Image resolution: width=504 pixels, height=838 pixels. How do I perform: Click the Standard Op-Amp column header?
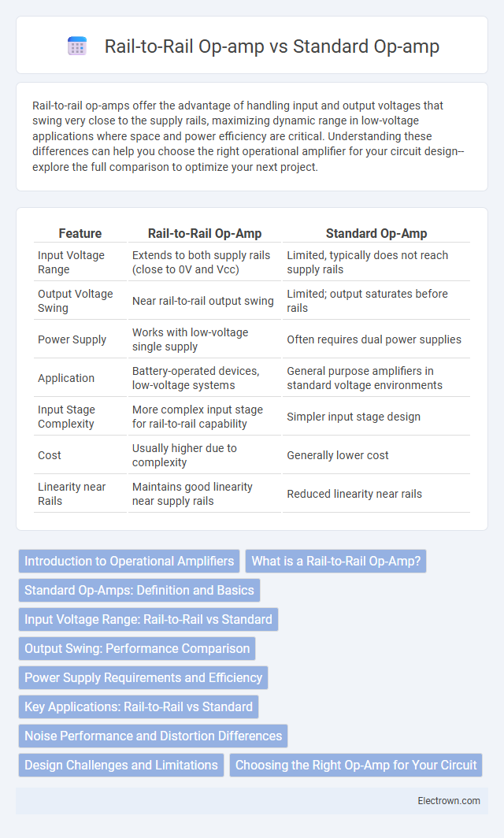point(376,234)
